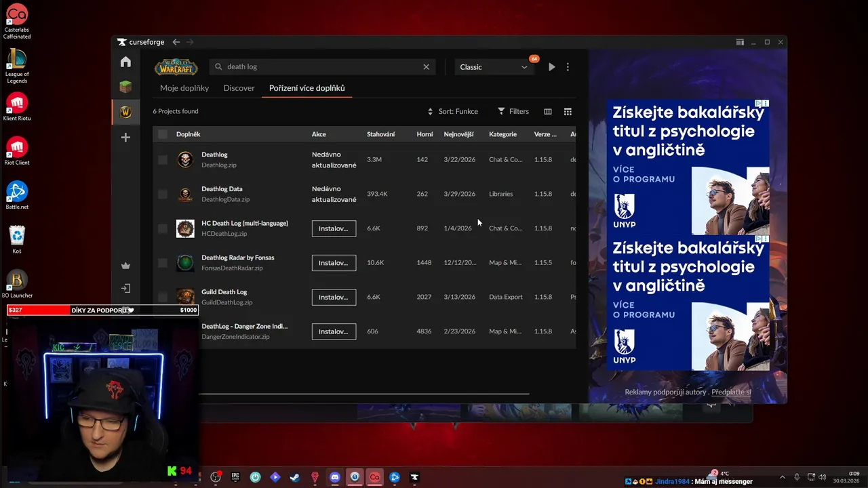Launch the game with the play icon
Image resolution: width=868 pixels, height=488 pixels.
[552, 67]
